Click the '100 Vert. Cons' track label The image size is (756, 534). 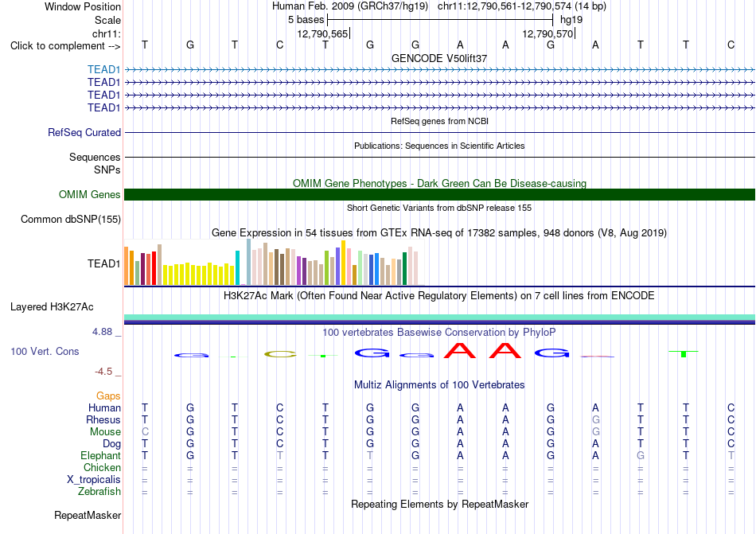click(x=45, y=351)
